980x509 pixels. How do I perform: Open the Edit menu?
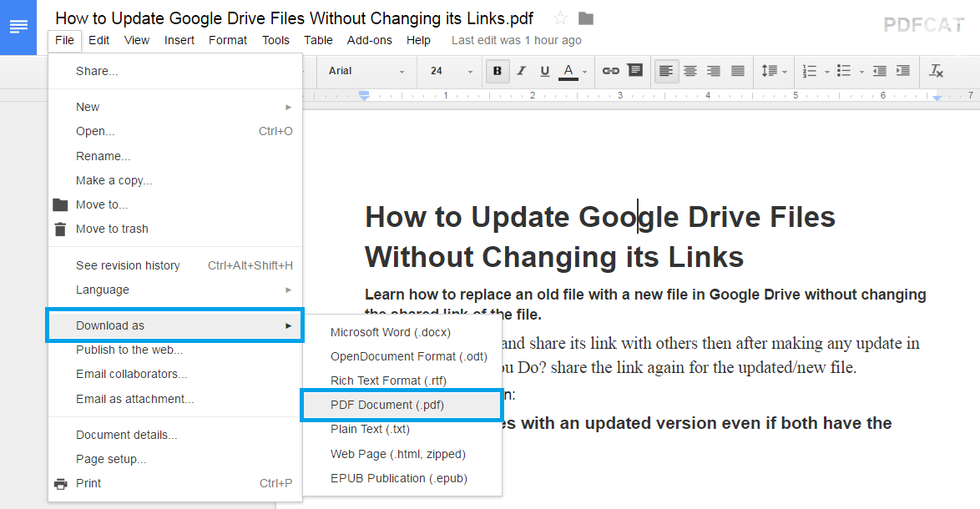pos(99,40)
